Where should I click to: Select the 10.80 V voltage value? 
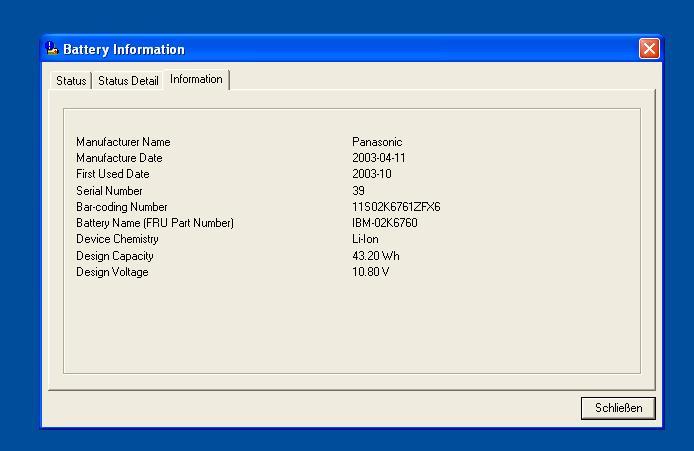(x=371, y=272)
